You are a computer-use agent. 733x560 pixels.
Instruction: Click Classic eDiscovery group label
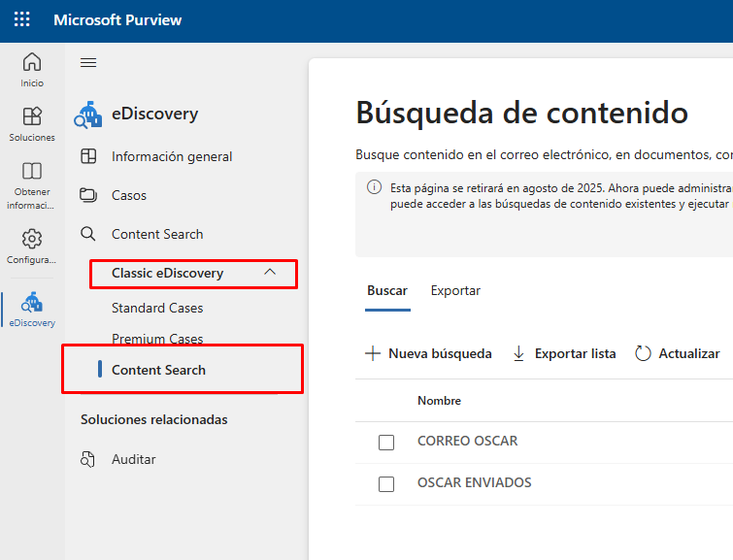pos(167,273)
